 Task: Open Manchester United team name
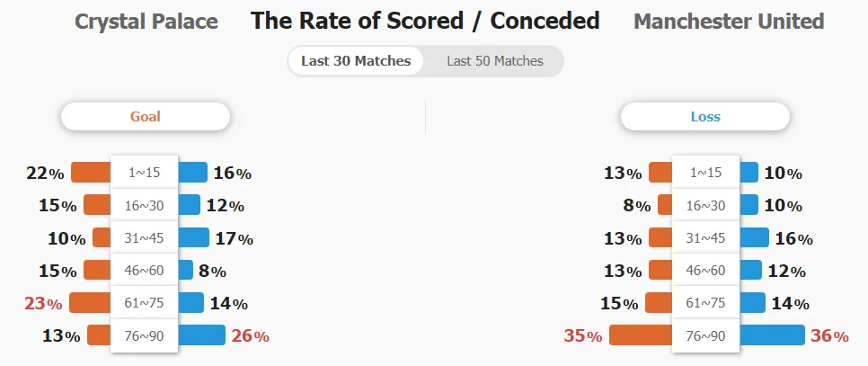[729, 22]
